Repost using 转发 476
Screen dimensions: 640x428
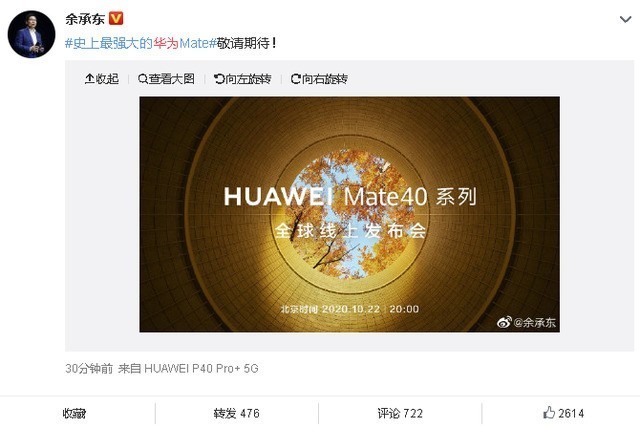[236, 413]
